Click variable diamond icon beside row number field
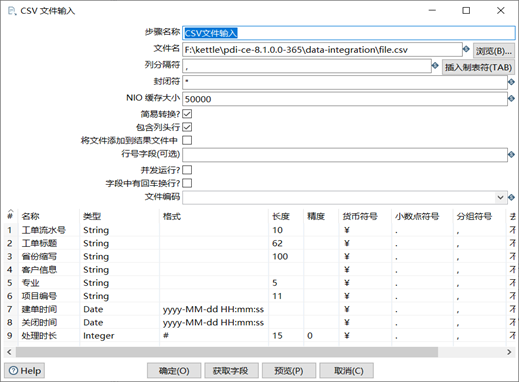Viewport: 519px width, 382px height. click(511, 154)
